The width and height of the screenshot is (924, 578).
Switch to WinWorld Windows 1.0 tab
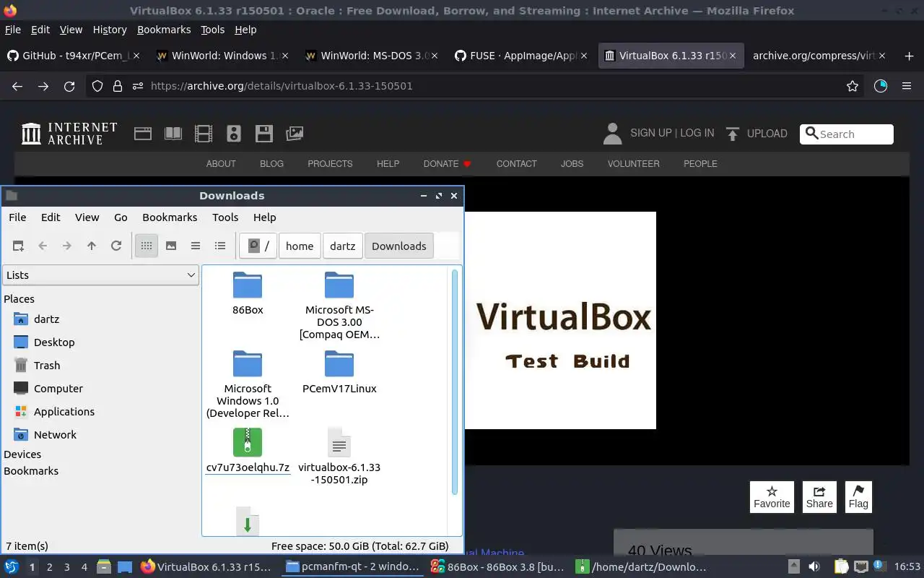pyautogui.click(x=223, y=56)
